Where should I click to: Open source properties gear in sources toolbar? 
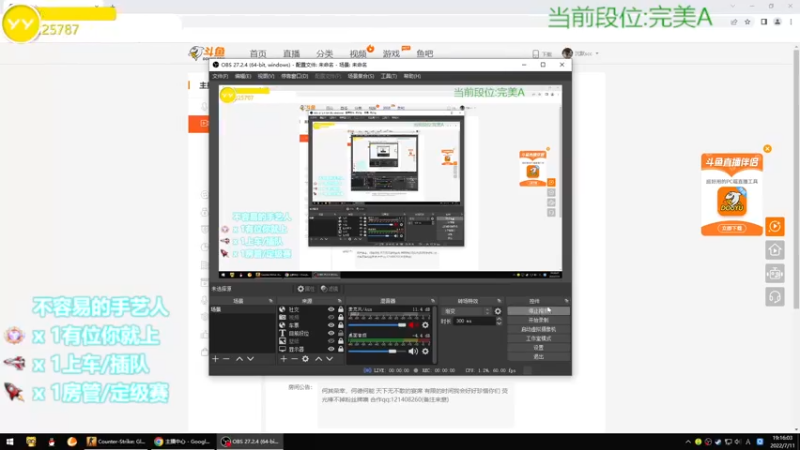305,359
